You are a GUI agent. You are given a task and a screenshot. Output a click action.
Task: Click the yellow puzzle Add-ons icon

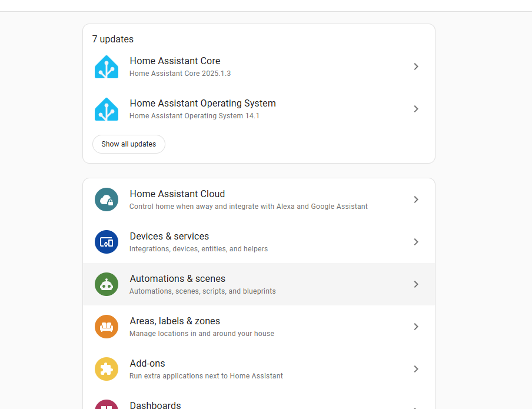point(107,369)
